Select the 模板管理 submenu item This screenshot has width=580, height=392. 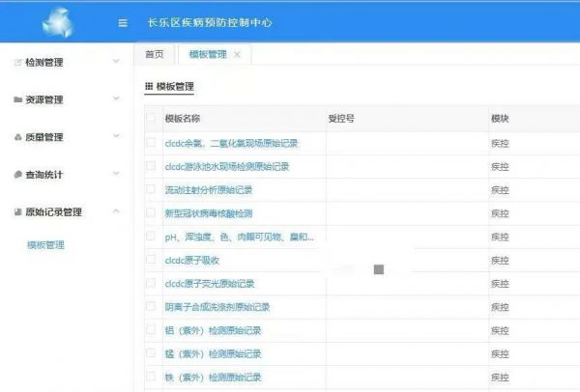(x=45, y=245)
